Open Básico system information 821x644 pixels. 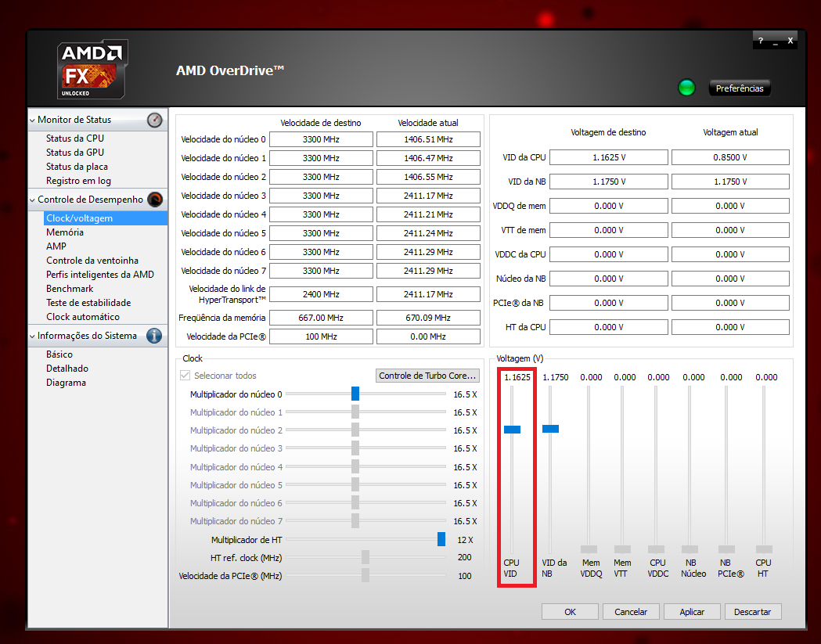click(59, 354)
